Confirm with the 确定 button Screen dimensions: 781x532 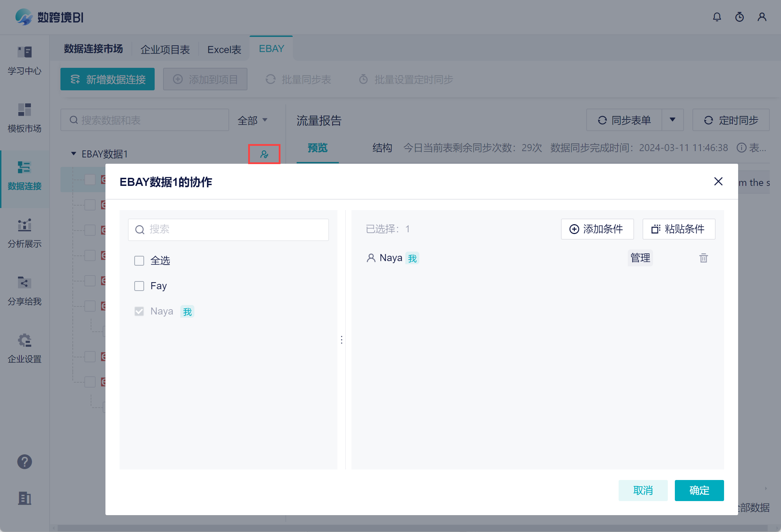(699, 490)
